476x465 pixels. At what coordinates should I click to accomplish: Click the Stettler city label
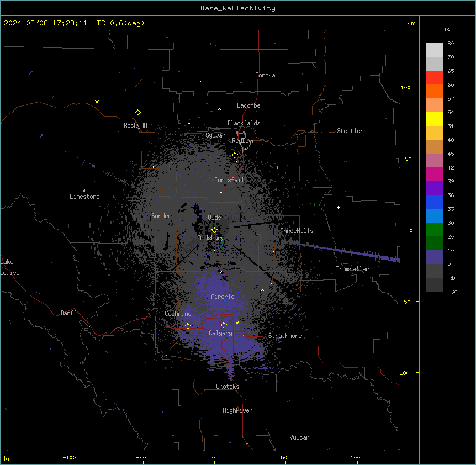(x=350, y=131)
